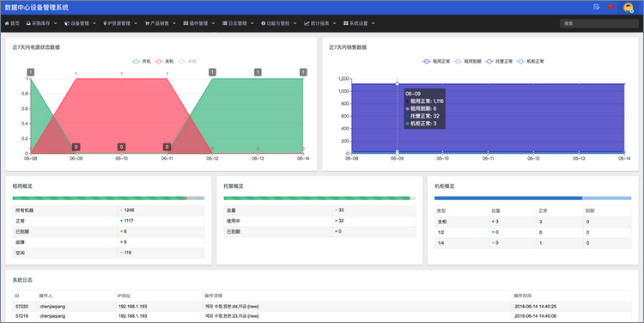Select log ID 57220
Image resolution: width=644 pixels, height=323 pixels.
(21, 307)
